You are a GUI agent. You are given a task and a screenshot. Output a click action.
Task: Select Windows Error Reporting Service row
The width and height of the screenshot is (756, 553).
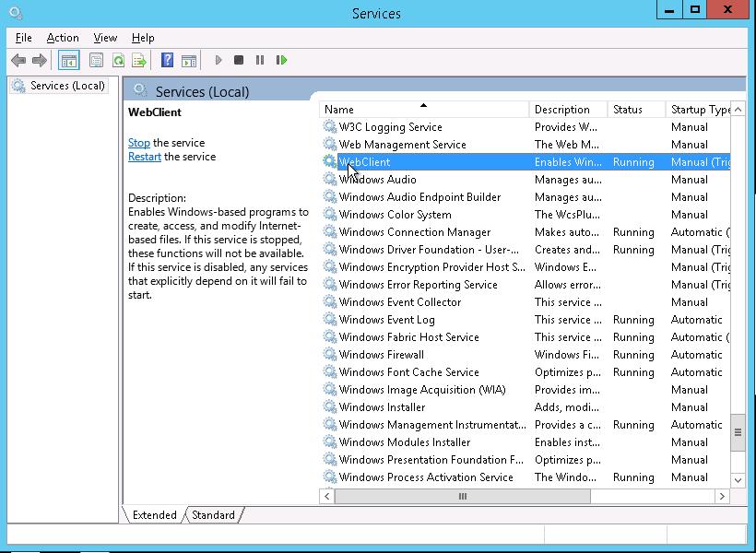click(526, 285)
